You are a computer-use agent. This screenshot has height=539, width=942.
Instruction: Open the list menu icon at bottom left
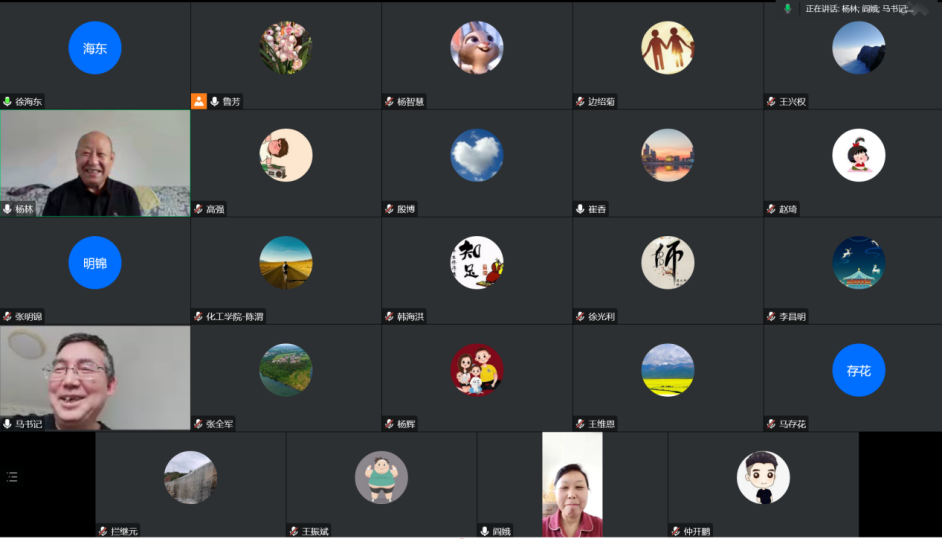click(x=12, y=477)
